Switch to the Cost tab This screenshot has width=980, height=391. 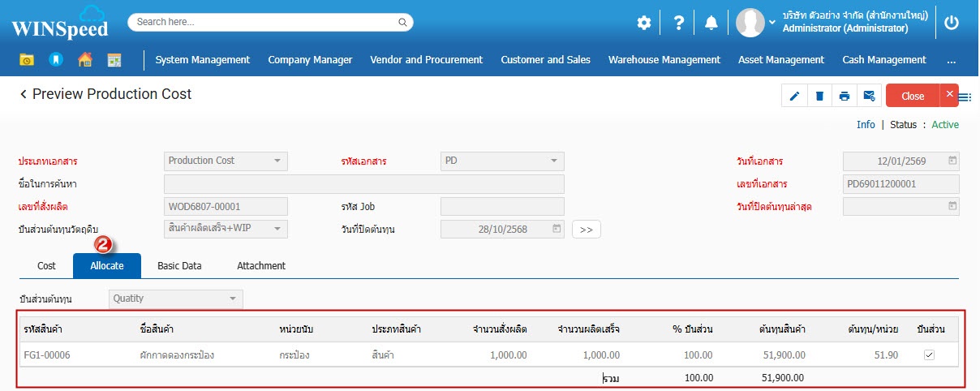click(x=46, y=266)
